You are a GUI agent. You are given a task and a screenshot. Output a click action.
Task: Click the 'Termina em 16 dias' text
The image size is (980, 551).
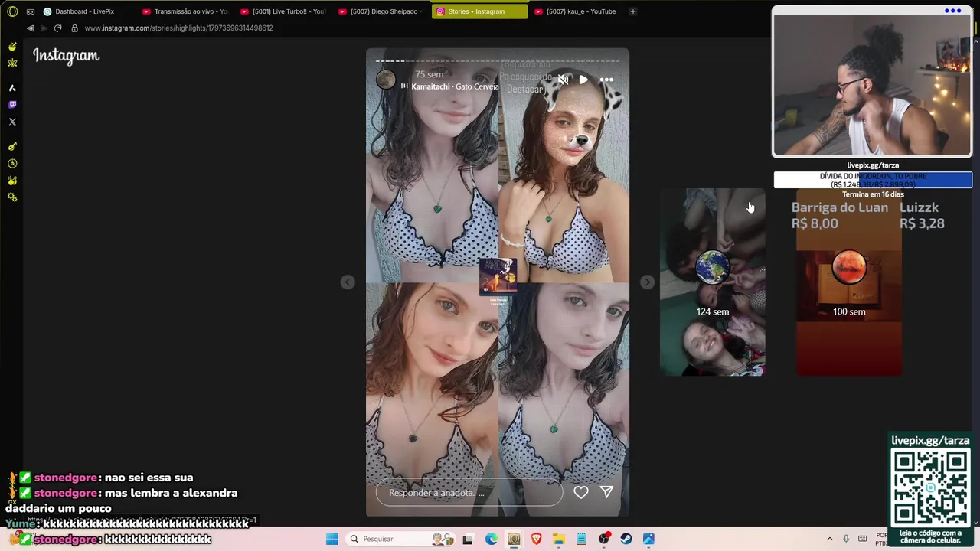coord(873,194)
